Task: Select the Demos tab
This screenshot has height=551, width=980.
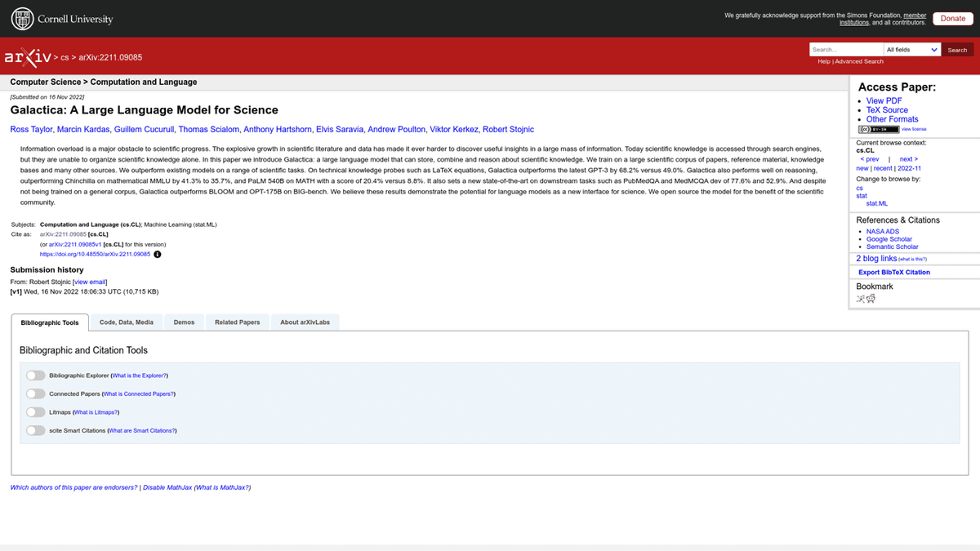Action: (x=185, y=322)
